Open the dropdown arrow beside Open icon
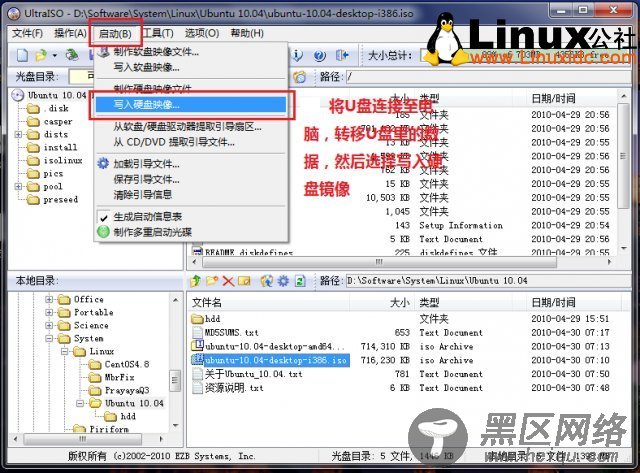The image size is (640, 473). point(54,55)
